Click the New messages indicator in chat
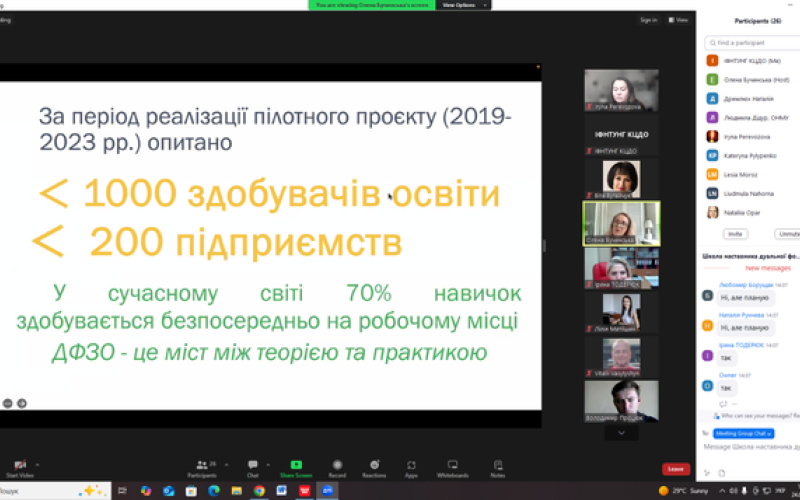The width and height of the screenshot is (800, 500). point(767,268)
